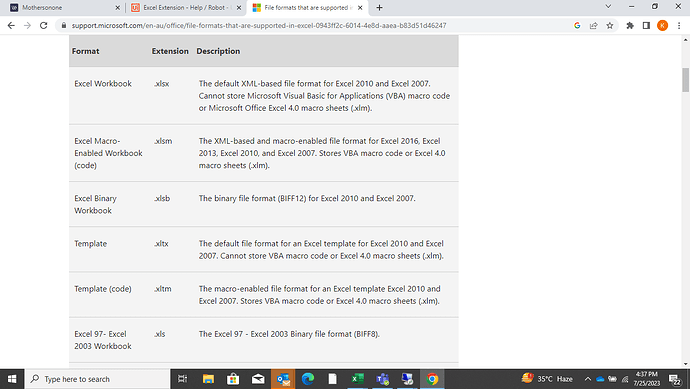Click the page vertical scrollbar thumb
The image size is (690, 389).
coord(686,80)
